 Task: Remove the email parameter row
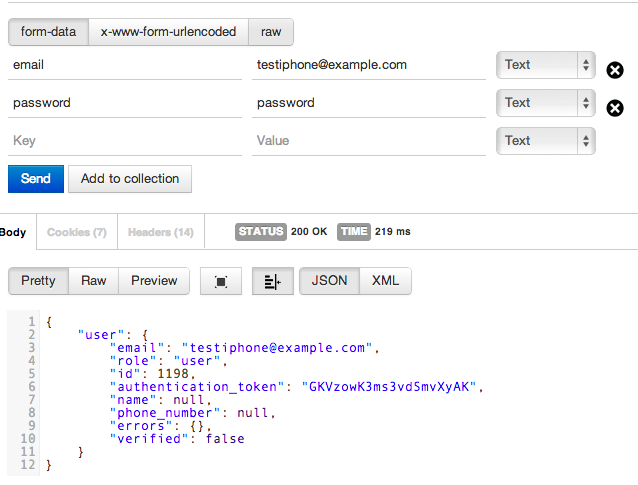point(615,70)
